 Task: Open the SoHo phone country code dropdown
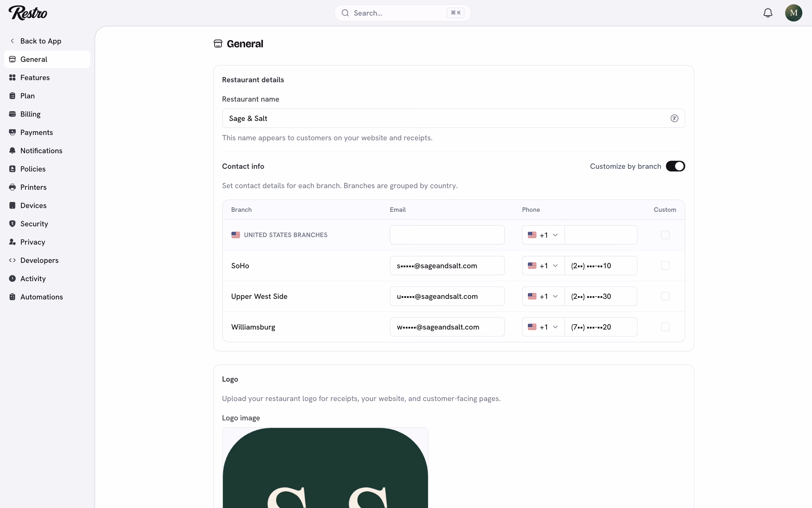coord(543,266)
